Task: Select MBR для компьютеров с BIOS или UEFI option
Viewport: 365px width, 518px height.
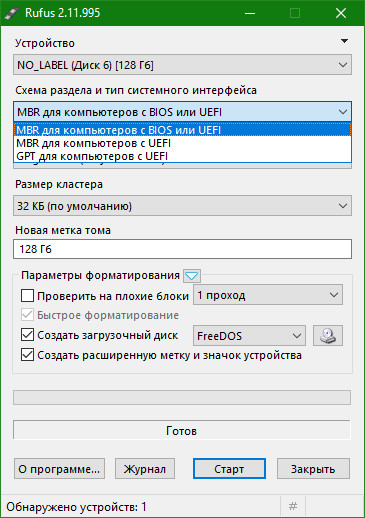Action: (182, 130)
